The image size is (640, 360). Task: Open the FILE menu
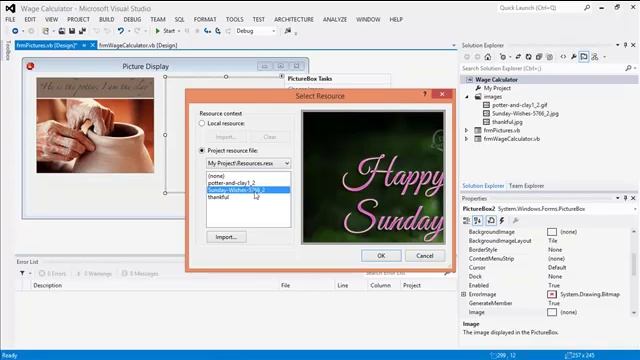[x=10, y=19]
